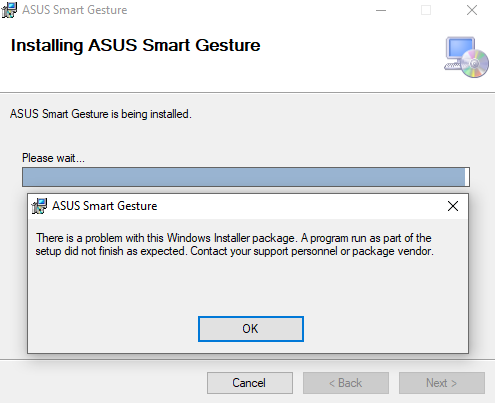This screenshot has height=403, width=495.
Task: Click the unfilled end of the progress bar
Action: click(x=467, y=177)
